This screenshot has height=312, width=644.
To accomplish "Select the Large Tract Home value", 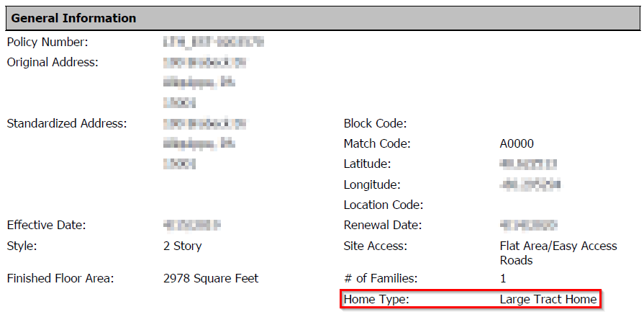I will tap(548, 299).
